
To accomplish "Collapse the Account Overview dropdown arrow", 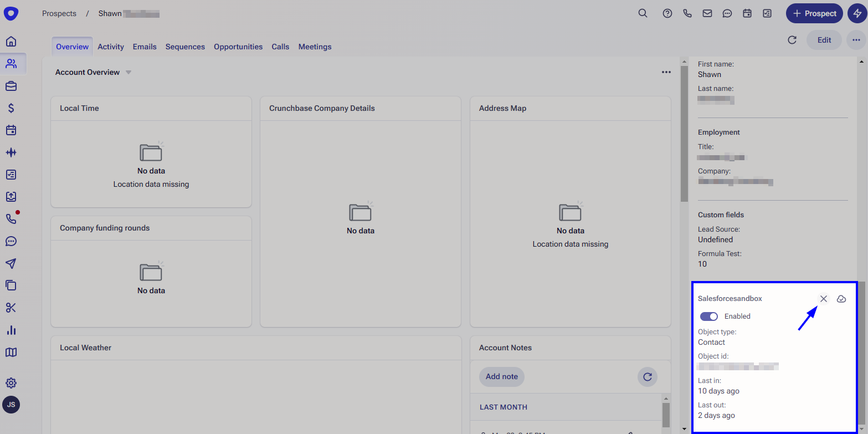I will pos(128,72).
